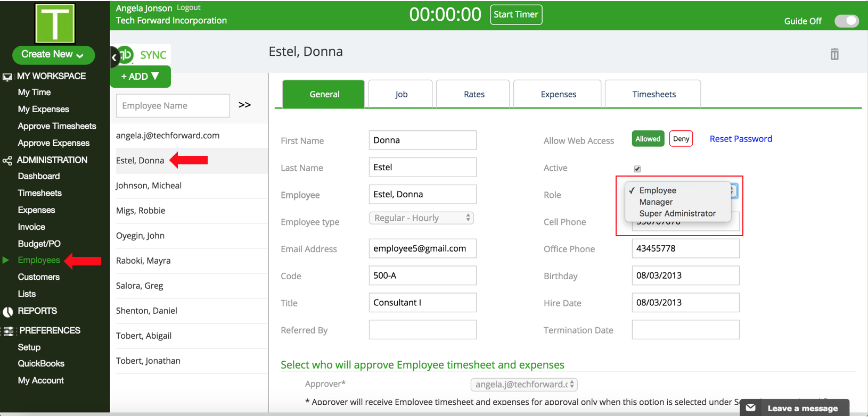Click the Preferences sliders icon
868x417 pixels.
click(x=9, y=331)
